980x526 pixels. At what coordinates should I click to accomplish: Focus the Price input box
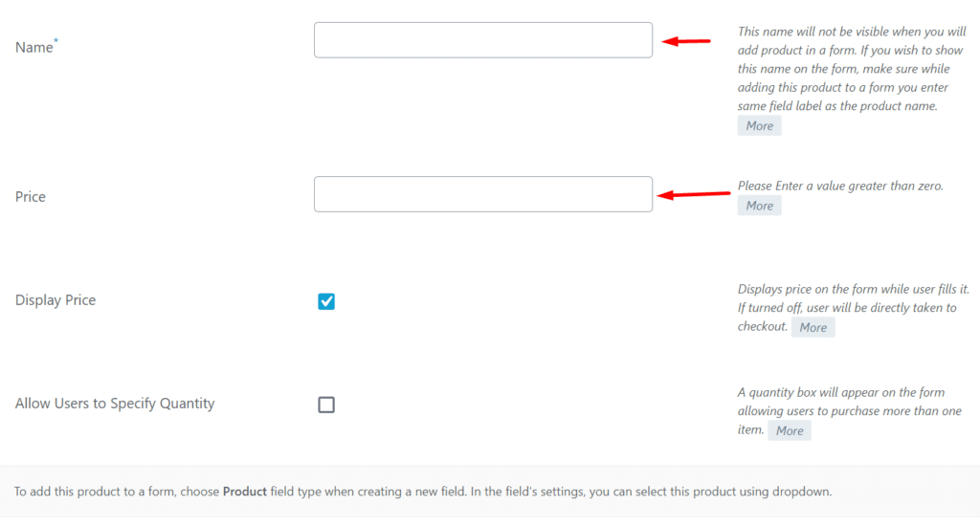pos(482,194)
